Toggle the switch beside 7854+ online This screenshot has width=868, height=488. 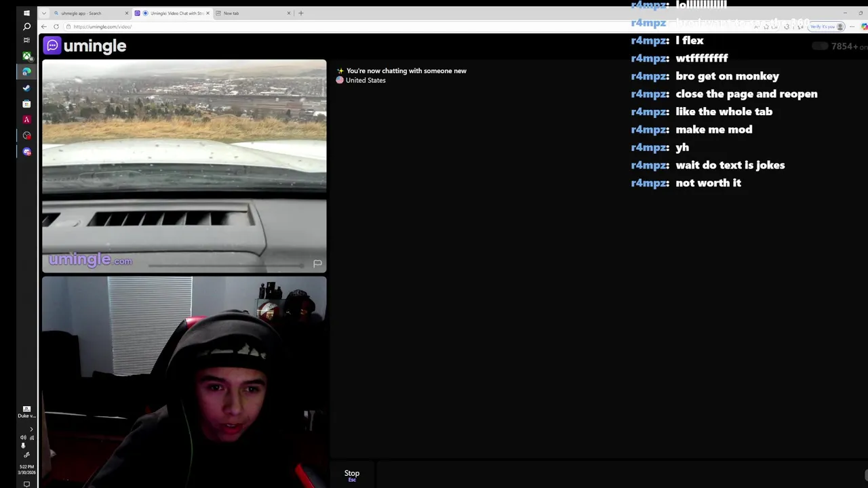[820, 46]
